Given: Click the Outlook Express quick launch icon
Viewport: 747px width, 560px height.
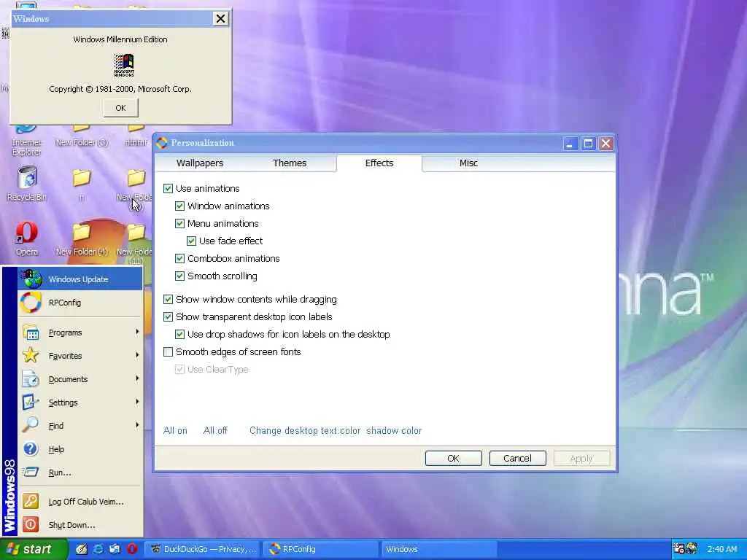Looking at the screenshot, I should click(x=115, y=549).
